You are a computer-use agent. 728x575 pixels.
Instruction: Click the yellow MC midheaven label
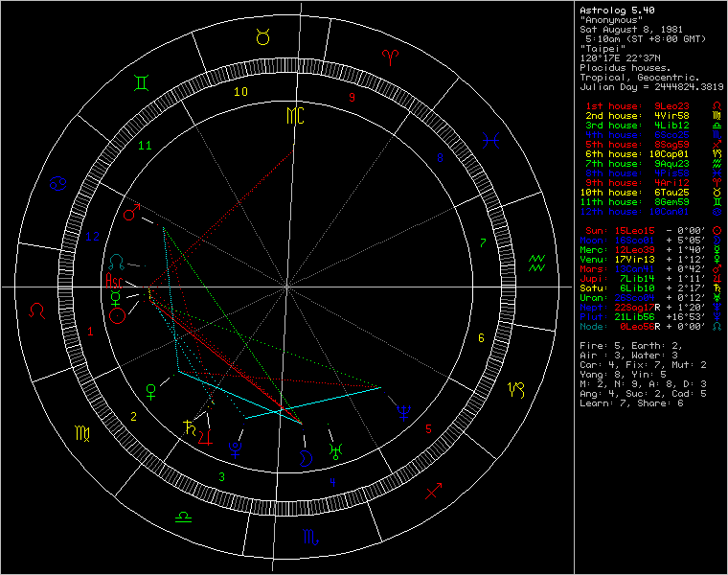tap(293, 117)
